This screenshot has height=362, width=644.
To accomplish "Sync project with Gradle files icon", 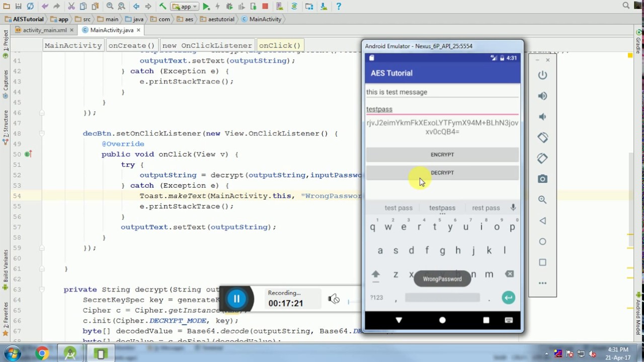I will click(294, 7).
